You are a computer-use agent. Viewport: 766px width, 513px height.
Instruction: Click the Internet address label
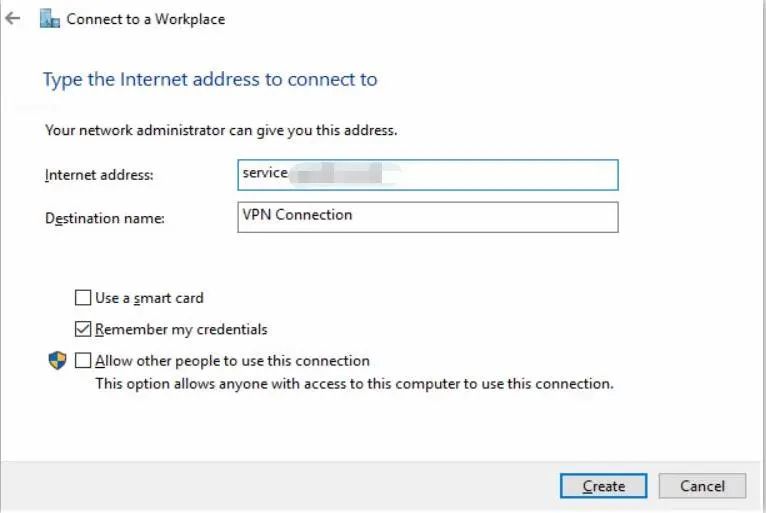[x=99, y=175]
